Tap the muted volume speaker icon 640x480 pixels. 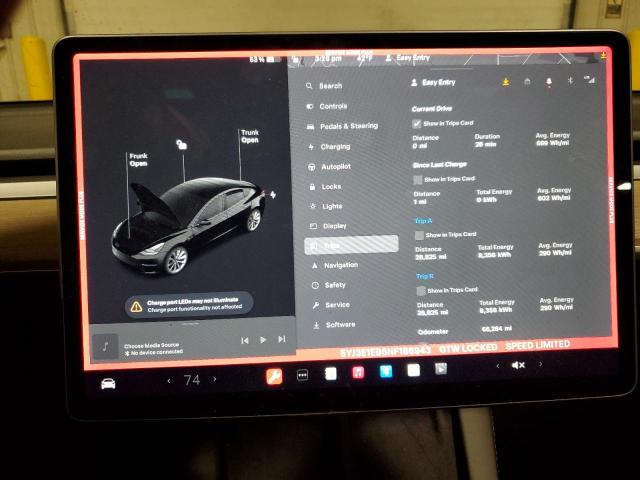tap(518, 365)
